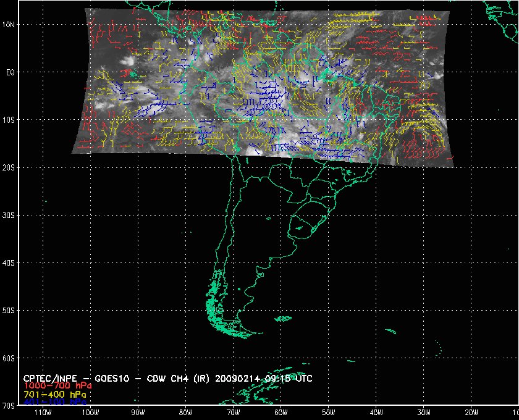Screen dimensions: 519x420
Task: Select the 90W longitude label
Action: point(137,412)
